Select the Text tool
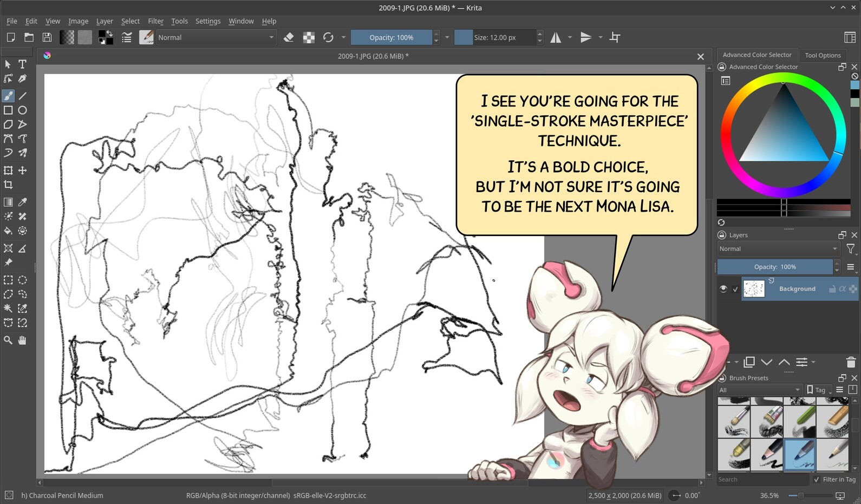 click(22, 64)
